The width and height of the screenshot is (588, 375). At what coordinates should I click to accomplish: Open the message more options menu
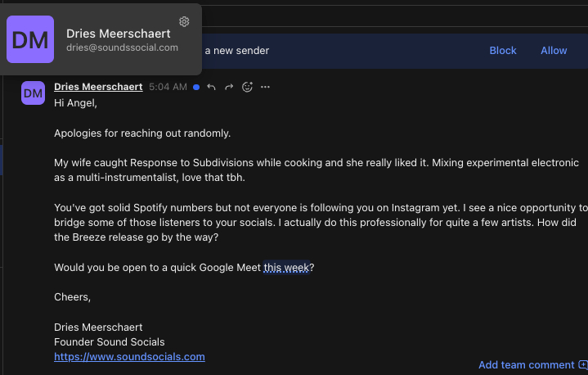[265, 87]
